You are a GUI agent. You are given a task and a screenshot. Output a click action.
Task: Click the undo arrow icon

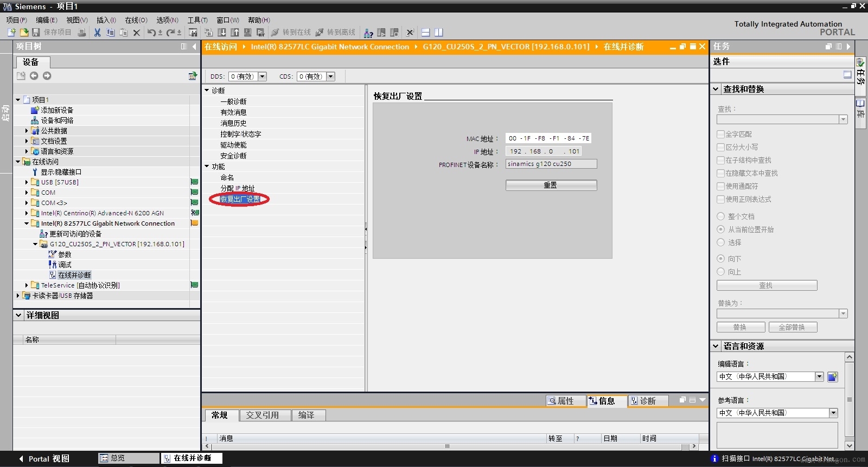(x=151, y=33)
